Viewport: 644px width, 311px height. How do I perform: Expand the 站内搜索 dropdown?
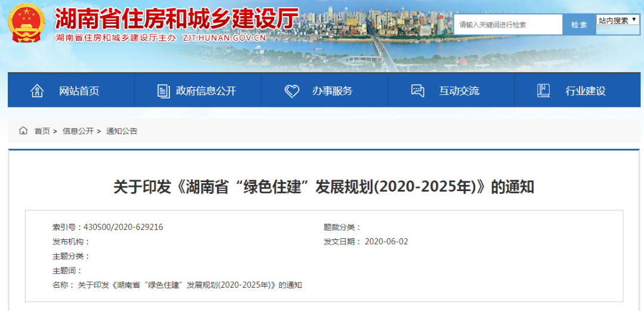618,20
